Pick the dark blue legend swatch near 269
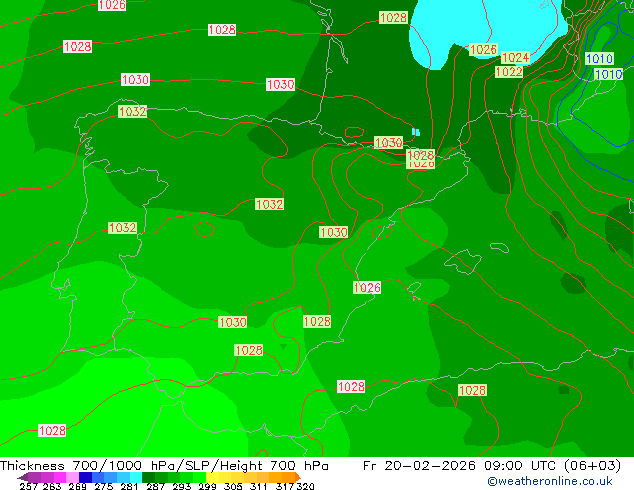634x490 pixels. 85,477
